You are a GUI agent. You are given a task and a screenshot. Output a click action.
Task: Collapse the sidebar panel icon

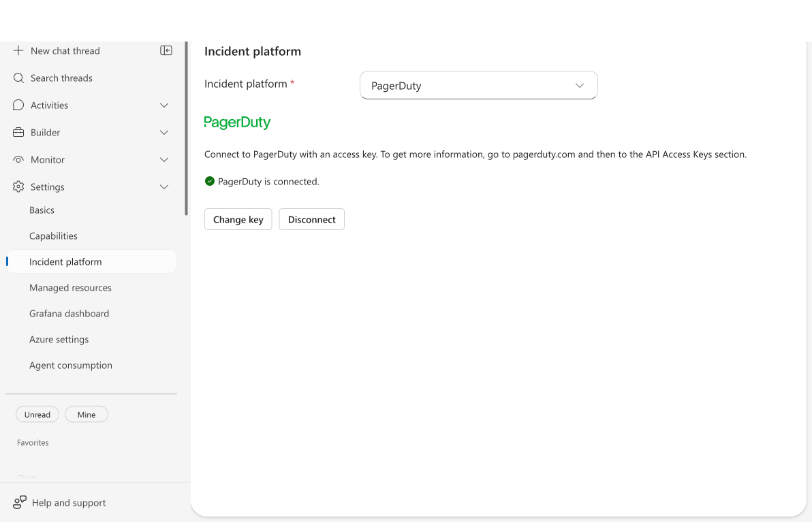(166, 50)
